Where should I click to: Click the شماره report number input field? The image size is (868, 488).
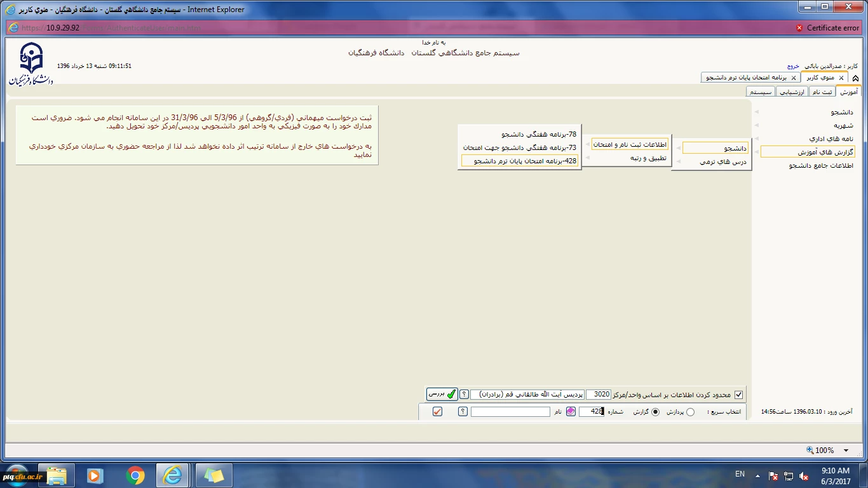click(x=591, y=412)
